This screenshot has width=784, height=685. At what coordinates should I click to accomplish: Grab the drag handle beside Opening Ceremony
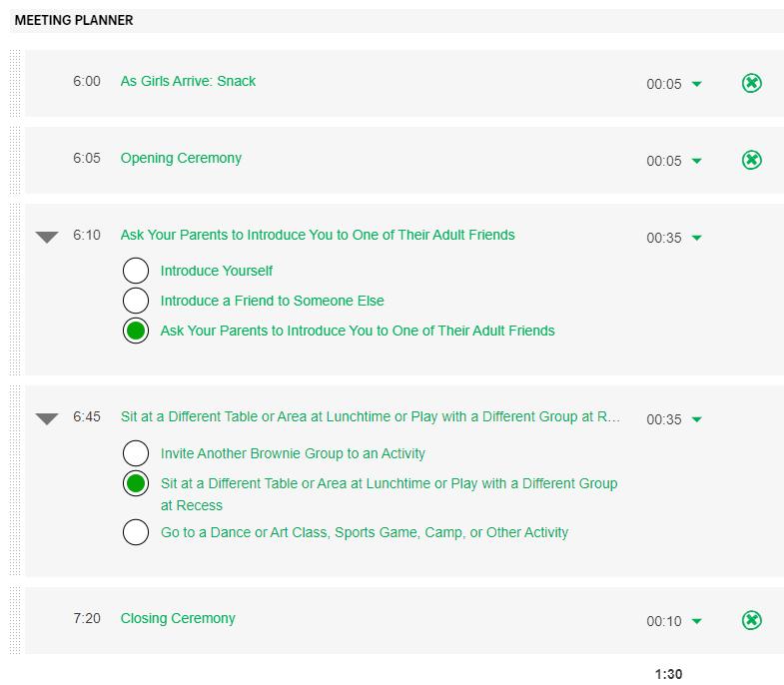coord(15,160)
